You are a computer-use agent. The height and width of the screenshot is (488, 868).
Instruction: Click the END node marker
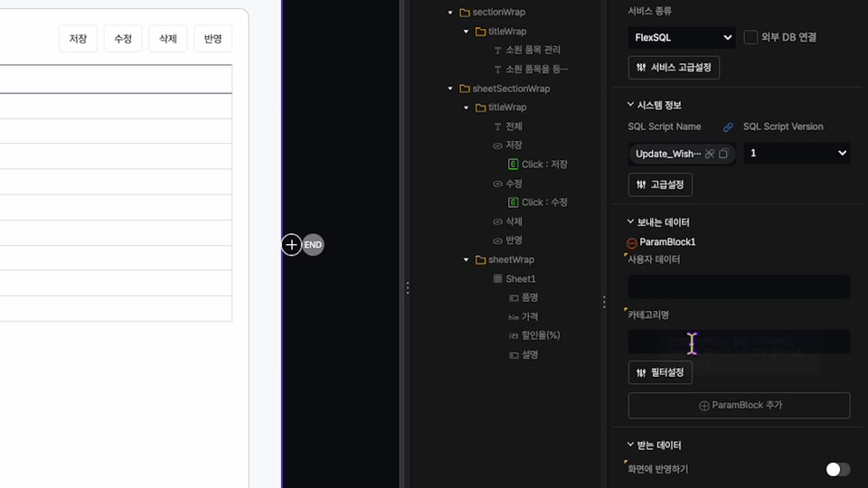point(313,245)
